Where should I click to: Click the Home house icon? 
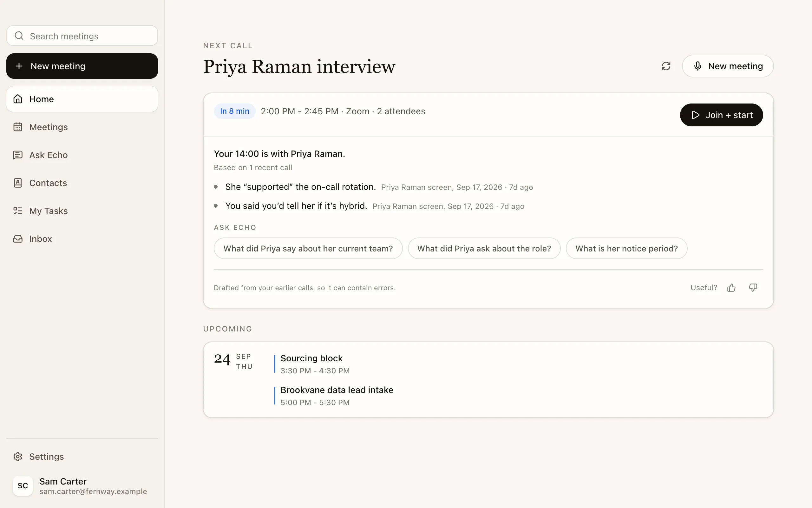[18, 99]
